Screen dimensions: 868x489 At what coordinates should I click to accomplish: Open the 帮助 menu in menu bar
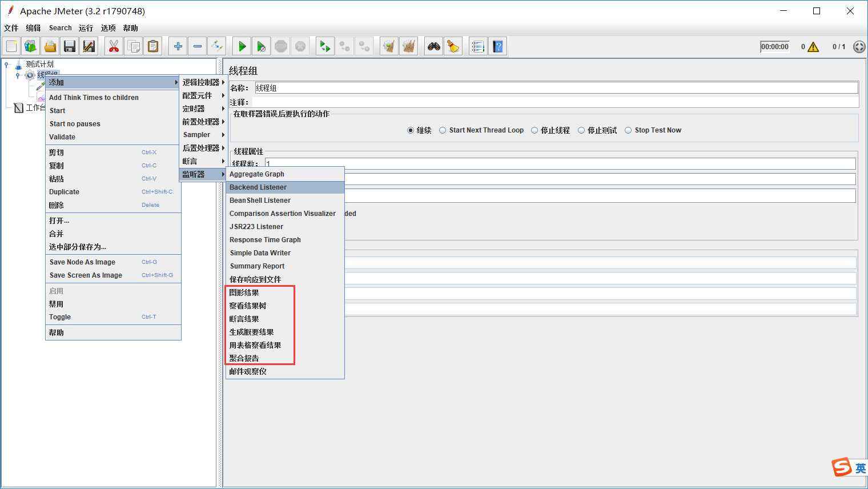130,28
